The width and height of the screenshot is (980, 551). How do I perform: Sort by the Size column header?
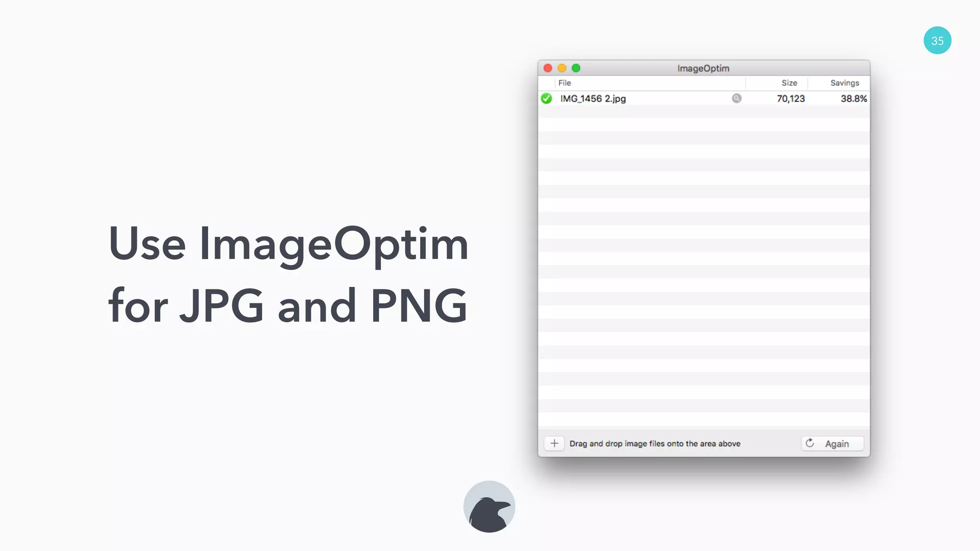coord(777,83)
